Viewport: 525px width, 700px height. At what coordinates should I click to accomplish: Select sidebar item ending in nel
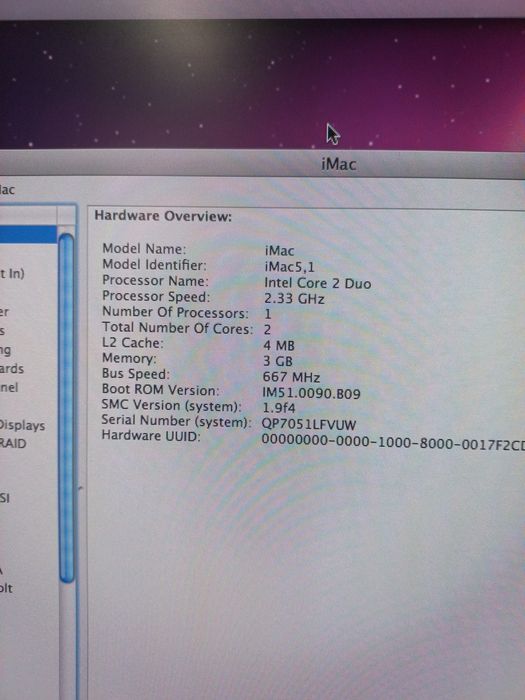click(9, 387)
